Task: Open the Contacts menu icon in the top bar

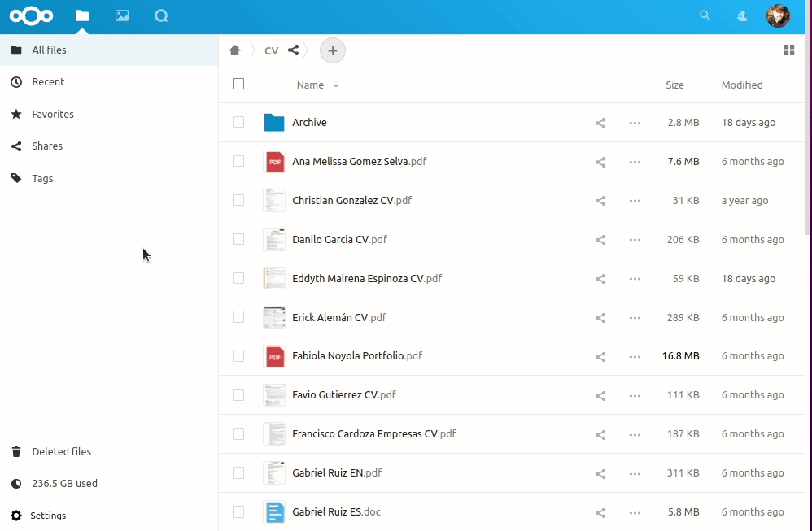Action: [742, 15]
